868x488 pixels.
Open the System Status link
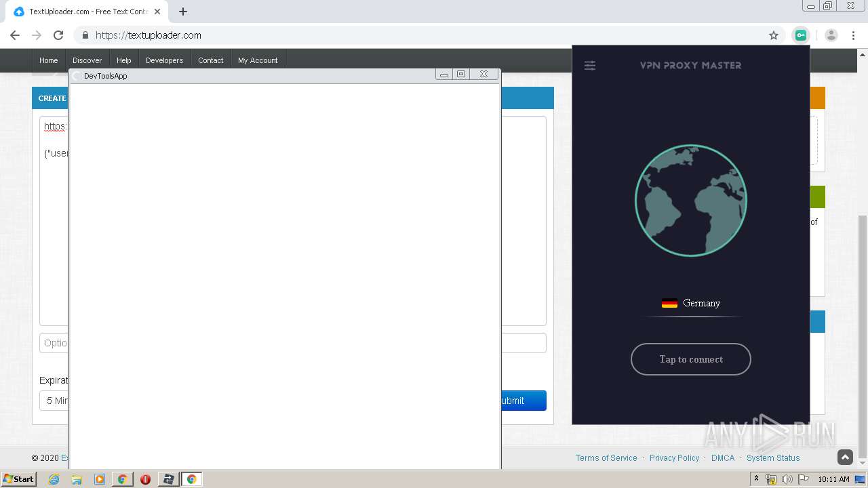point(773,458)
